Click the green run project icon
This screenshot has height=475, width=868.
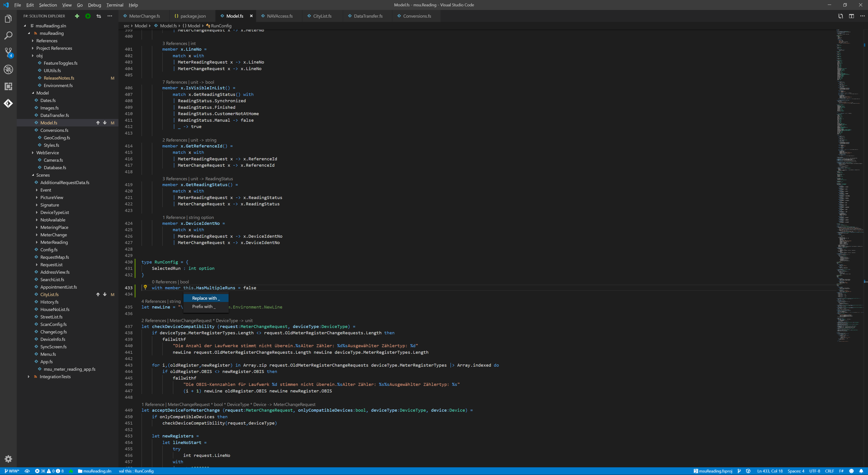(x=88, y=16)
